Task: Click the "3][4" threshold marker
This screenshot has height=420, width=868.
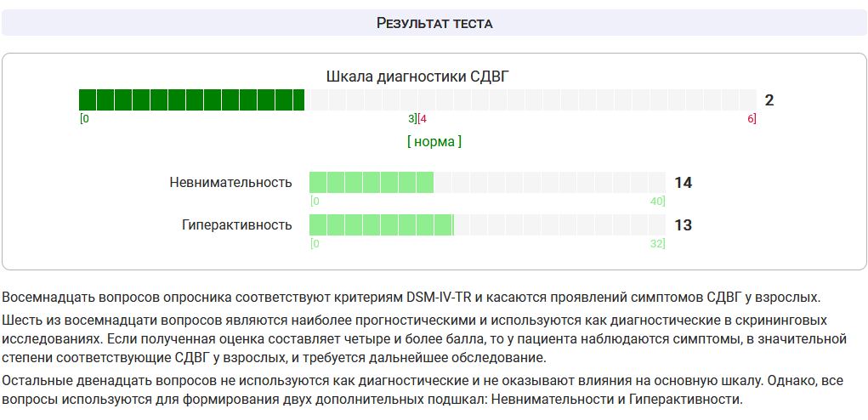Action: [x=417, y=119]
